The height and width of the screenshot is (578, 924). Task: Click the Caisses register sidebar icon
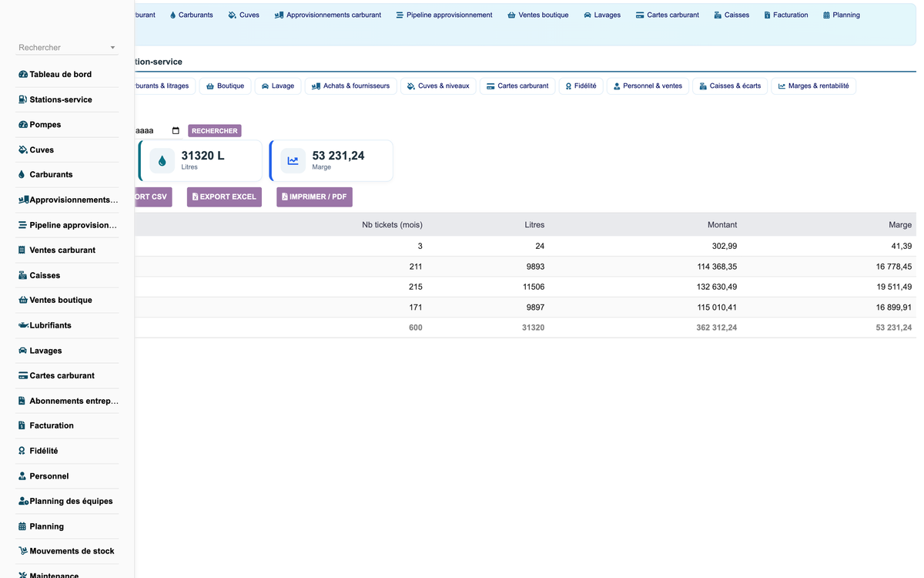(x=23, y=275)
